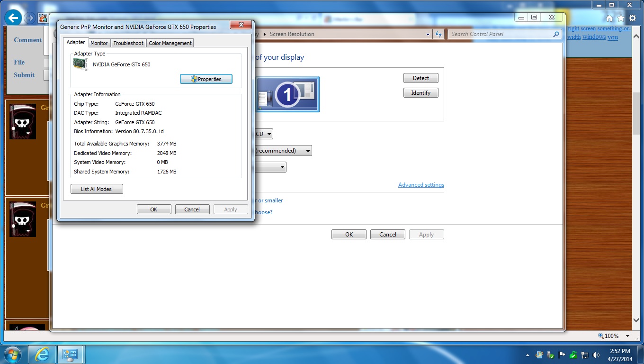The height and width of the screenshot is (364, 644).
Task: Open the Action Center flag icon
Action: 562,355
